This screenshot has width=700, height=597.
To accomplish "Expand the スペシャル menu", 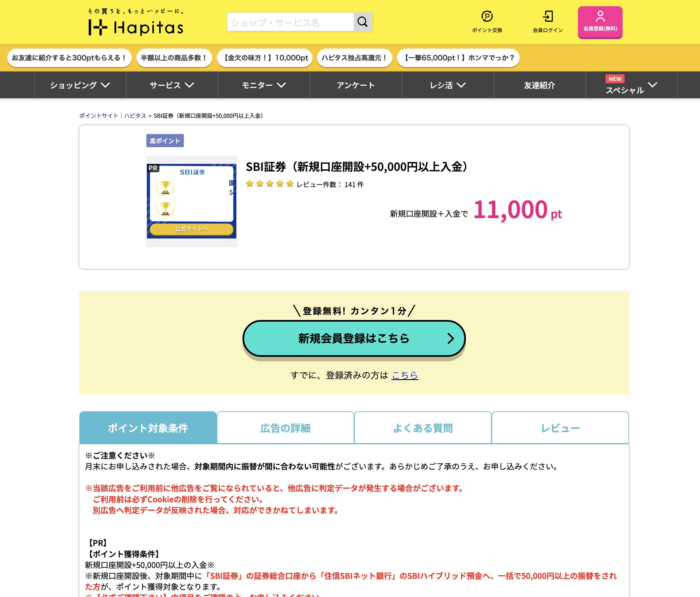I will click(631, 85).
